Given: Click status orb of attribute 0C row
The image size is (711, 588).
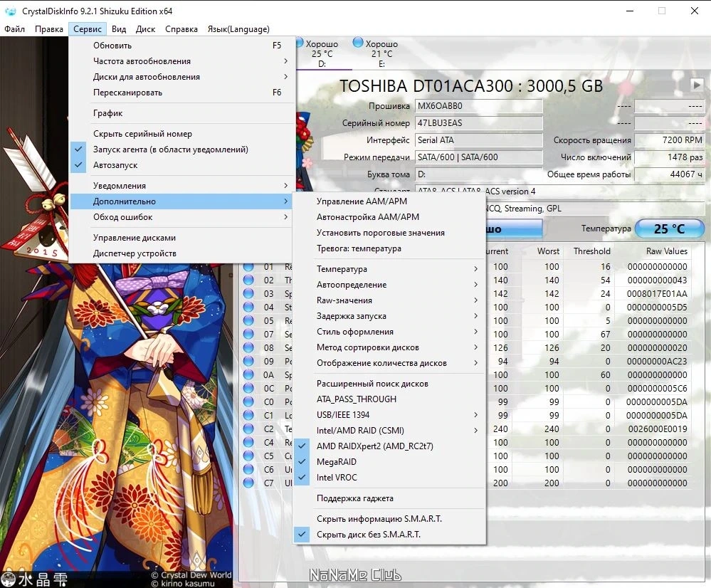Looking at the screenshot, I should pyautogui.click(x=248, y=389).
